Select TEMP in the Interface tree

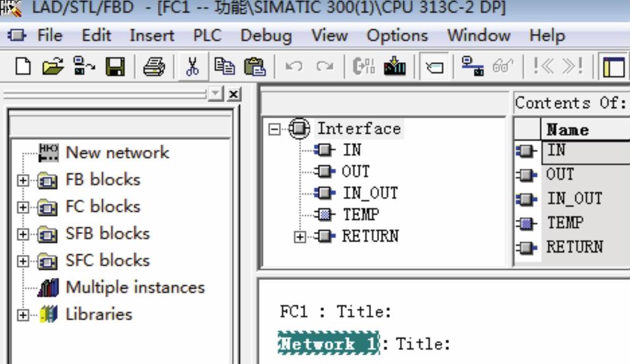pyautogui.click(x=361, y=214)
